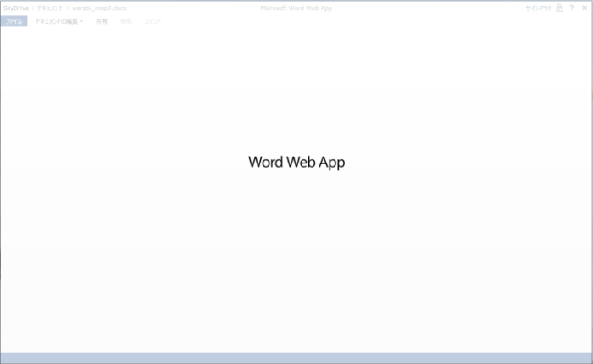Close the document with the X icon
This screenshot has height=364, width=593.
click(x=584, y=8)
